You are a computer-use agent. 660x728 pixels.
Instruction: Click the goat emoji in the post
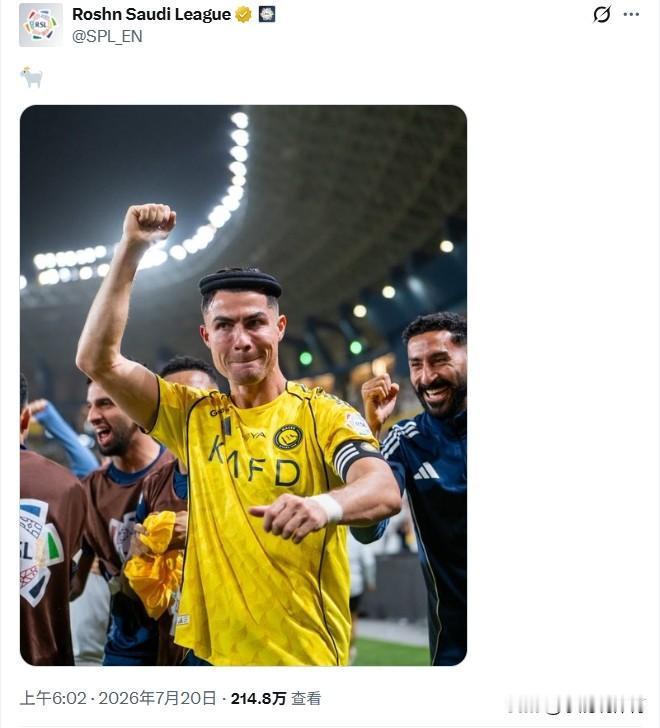32,77
